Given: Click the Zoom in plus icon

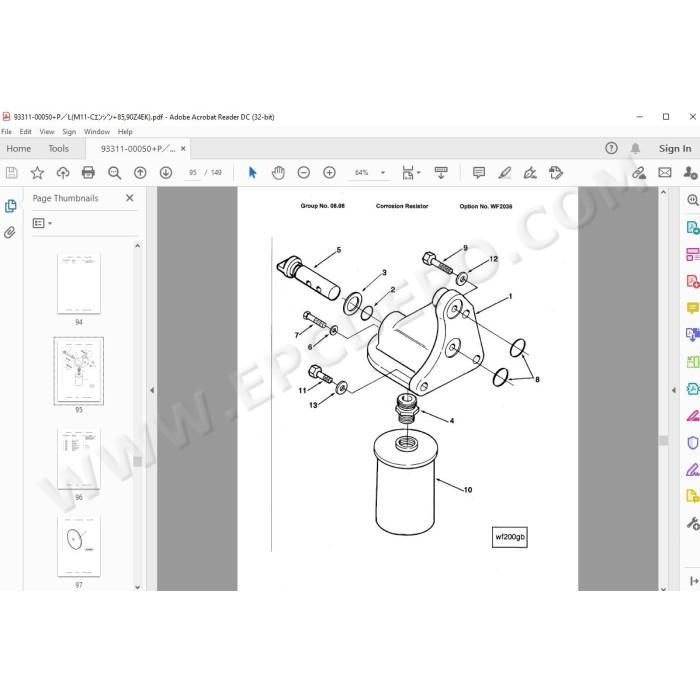Looking at the screenshot, I should (329, 172).
